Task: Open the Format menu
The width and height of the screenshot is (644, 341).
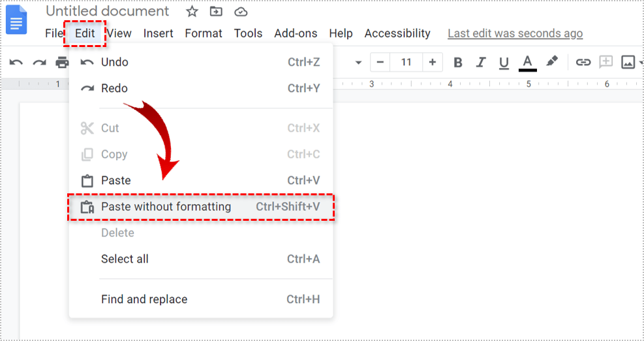Action: point(203,33)
